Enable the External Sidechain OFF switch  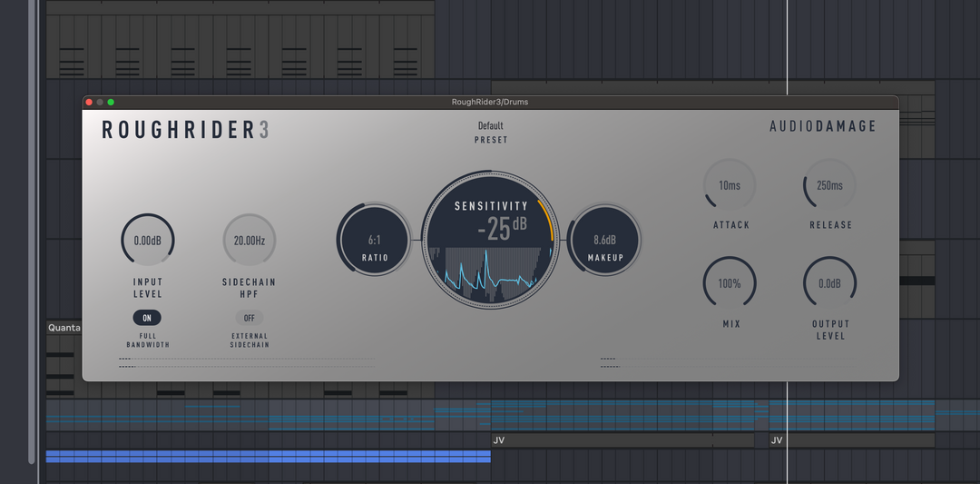coord(249,318)
